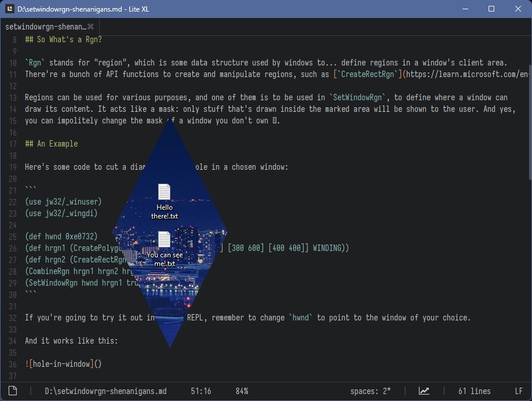Viewport: 532px width, 401px height.
Task: Click the graph icon in status bar
Action: pos(424,391)
